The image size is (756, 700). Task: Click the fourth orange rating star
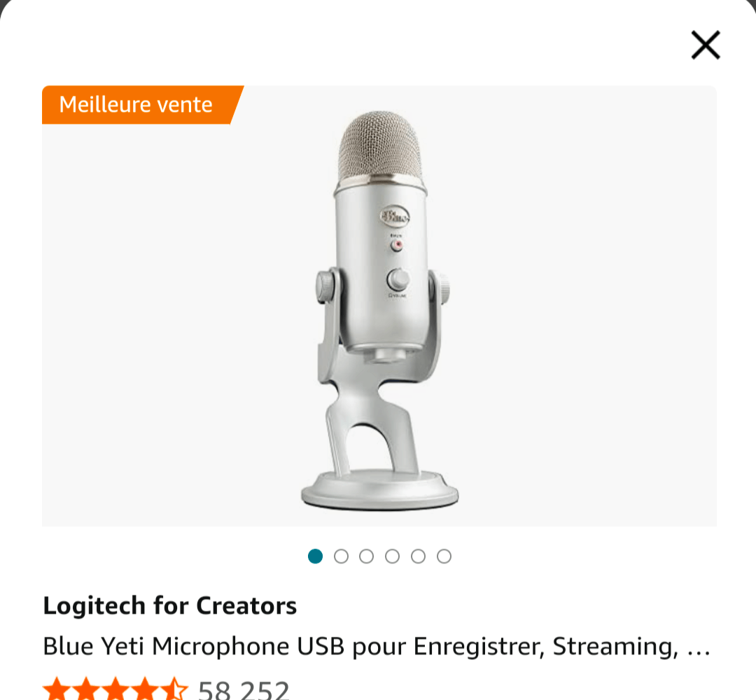(145, 688)
